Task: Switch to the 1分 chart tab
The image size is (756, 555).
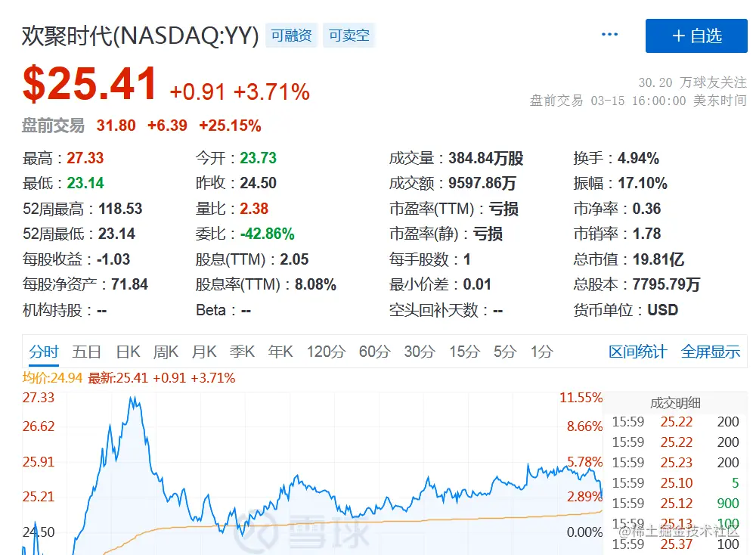Action: (x=541, y=352)
